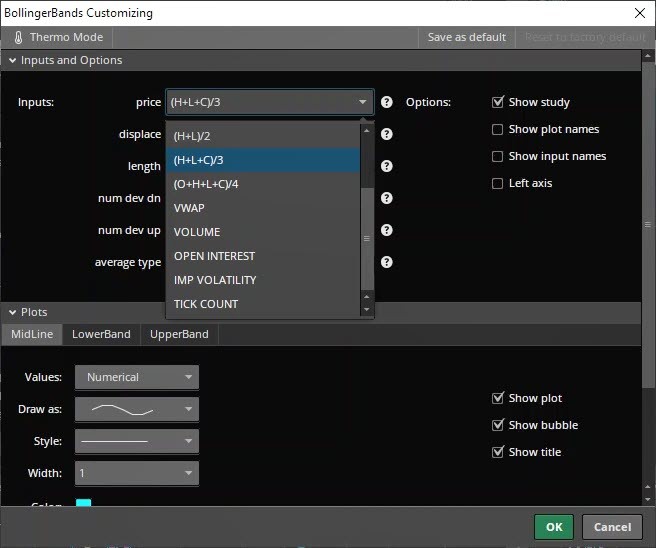Viewport: 656px width, 548px height.
Task: Collapse the Inputs and Options section
Action: click(x=13, y=61)
